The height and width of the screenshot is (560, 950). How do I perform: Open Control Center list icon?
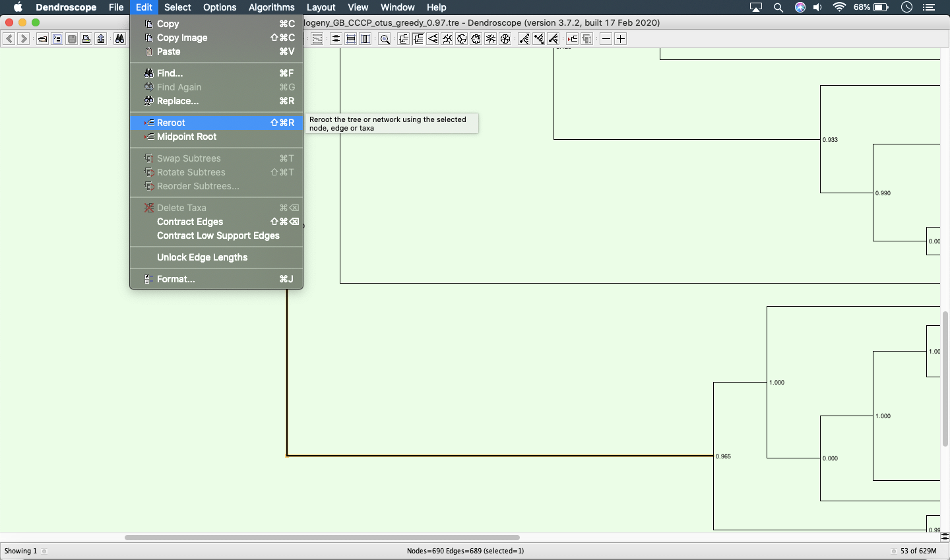point(929,7)
